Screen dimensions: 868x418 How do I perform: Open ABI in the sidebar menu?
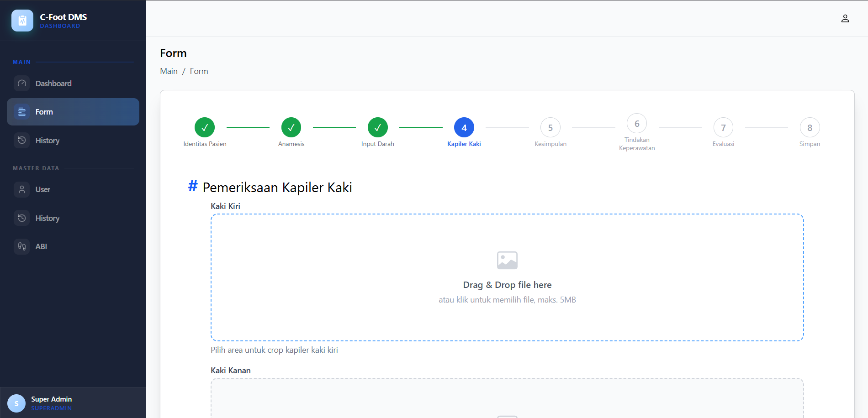click(73, 246)
